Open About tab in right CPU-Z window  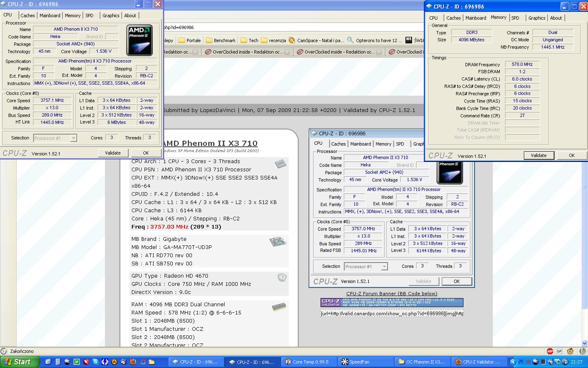coord(556,18)
